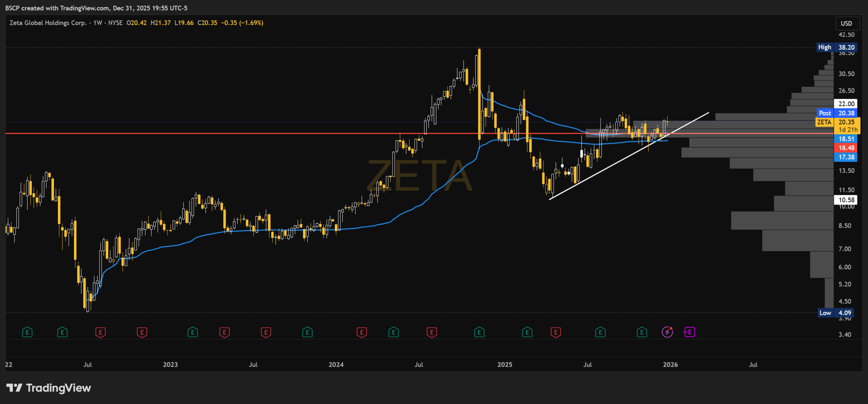Click the High 38.20 price label
Image resolution: width=868 pixels, height=404 pixels.
[837, 47]
